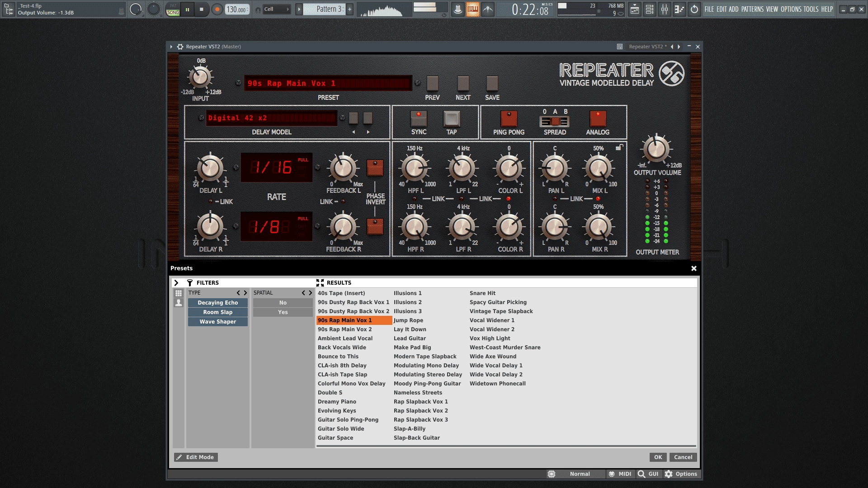Click the plugin options gear icon

coord(180,47)
